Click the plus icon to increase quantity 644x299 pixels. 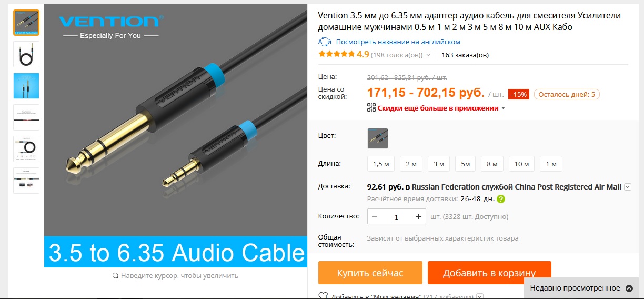[419, 216]
